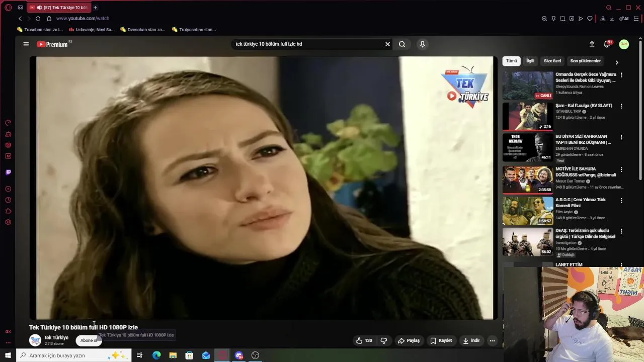Open the YouTube hamburger guide menu

(26, 44)
